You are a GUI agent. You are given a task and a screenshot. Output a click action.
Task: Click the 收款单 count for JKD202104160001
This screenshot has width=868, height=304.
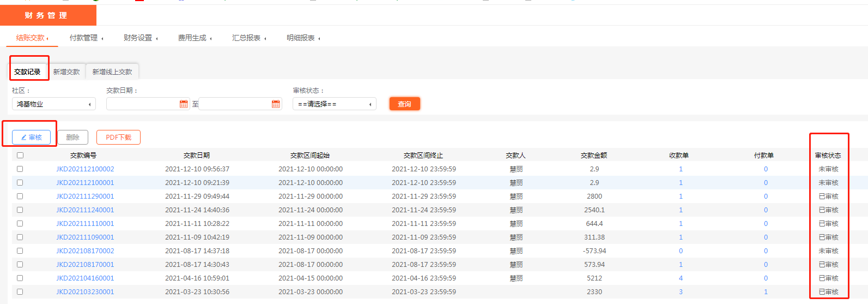tap(681, 278)
